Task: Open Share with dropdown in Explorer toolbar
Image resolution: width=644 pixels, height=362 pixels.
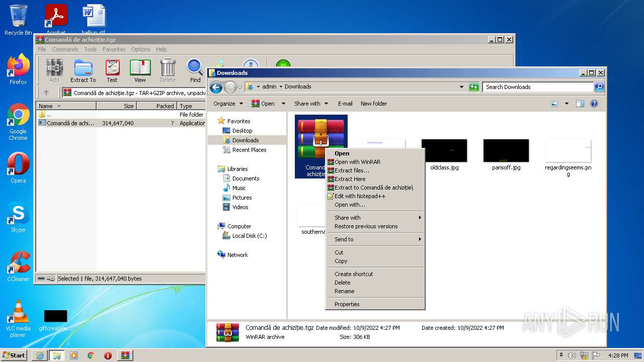Action: pyautogui.click(x=311, y=104)
